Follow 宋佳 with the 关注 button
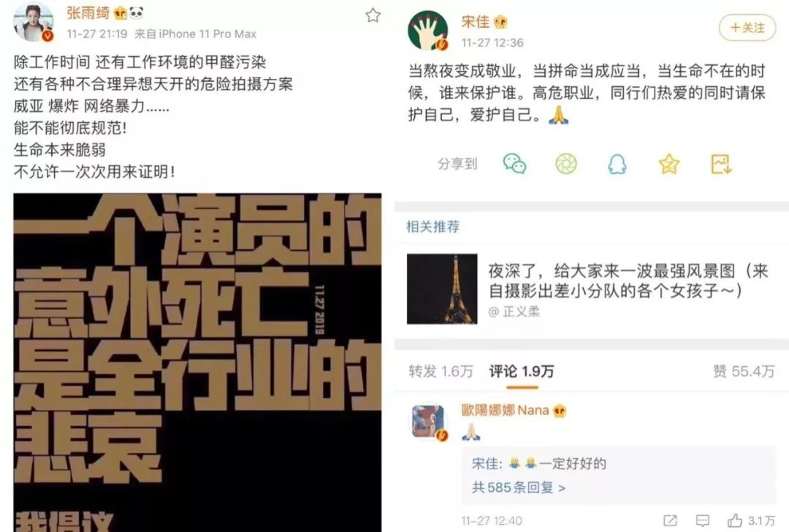789x532 pixels. point(747,28)
